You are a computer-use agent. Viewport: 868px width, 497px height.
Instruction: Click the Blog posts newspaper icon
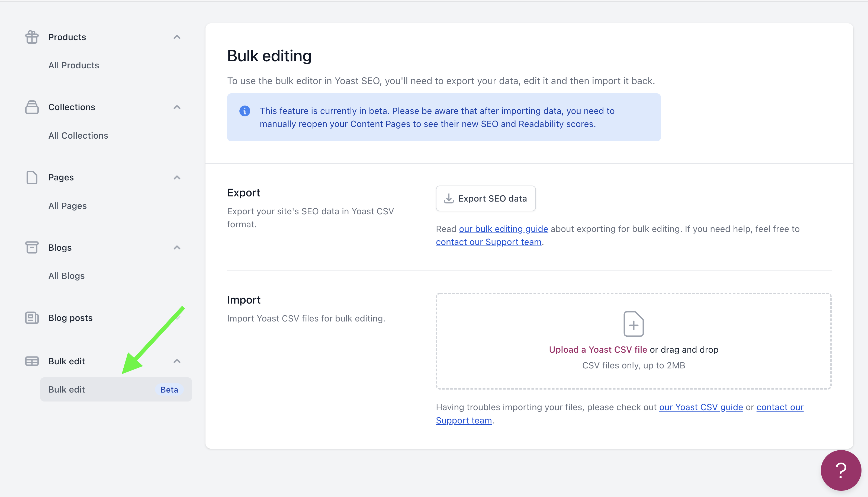[x=32, y=318]
